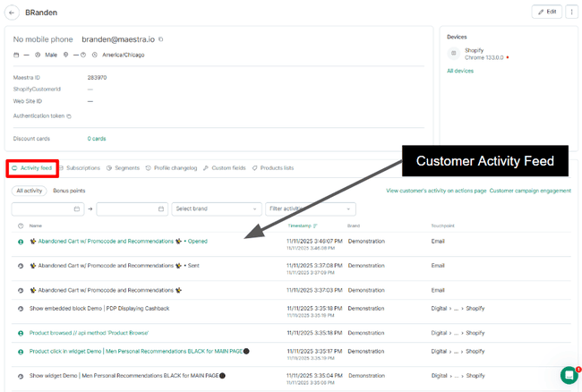Screen dimensions: 582x392
Task: Go back using the arrow beside BRanden
Action: coord(12,13)
